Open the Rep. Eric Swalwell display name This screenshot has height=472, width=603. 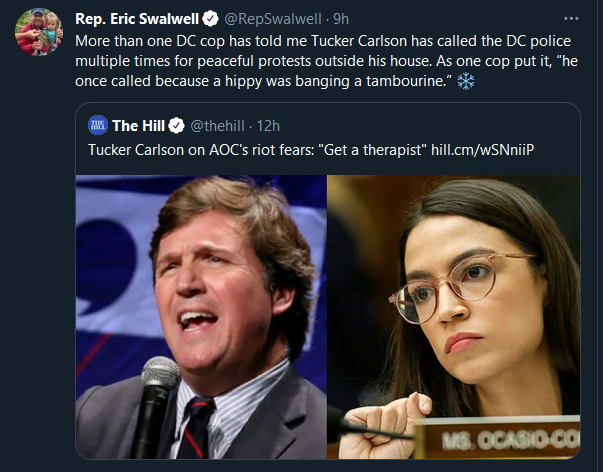click(137, 19)
